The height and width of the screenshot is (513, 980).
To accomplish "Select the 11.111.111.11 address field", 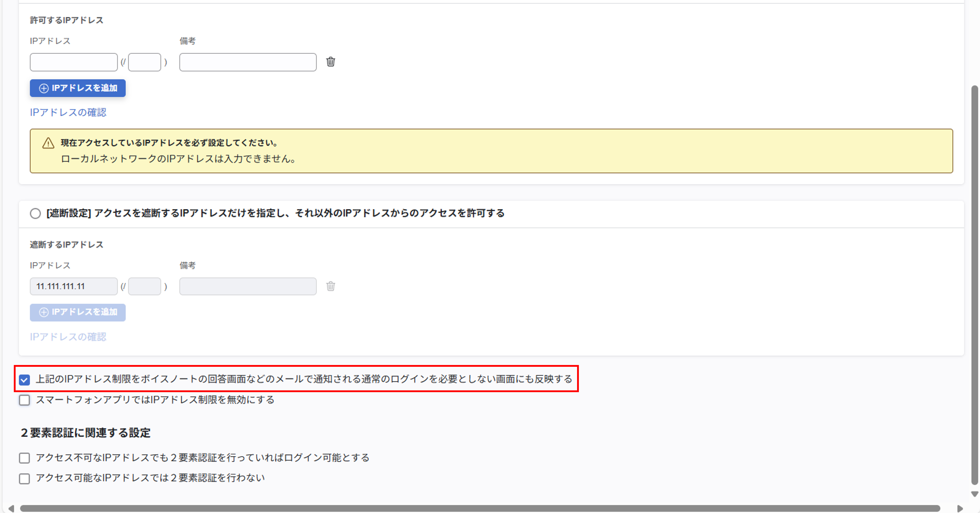I will (73, 286).
